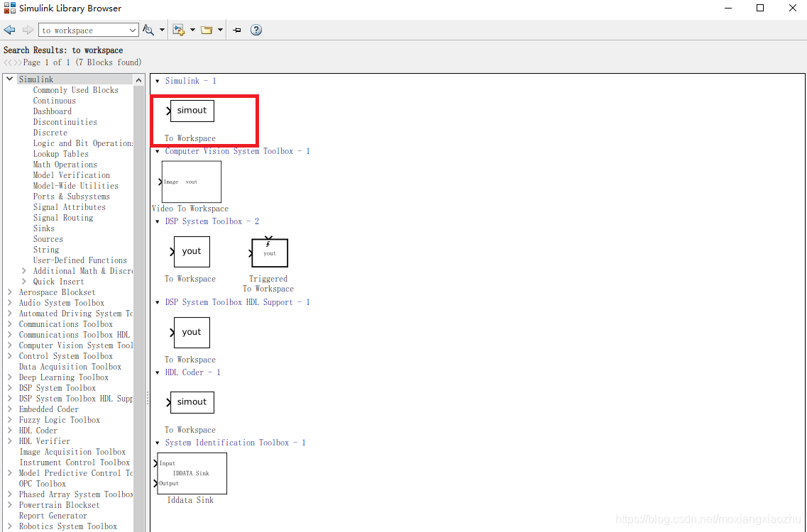Expand the Aerospace Blockset node

point(10,292)
